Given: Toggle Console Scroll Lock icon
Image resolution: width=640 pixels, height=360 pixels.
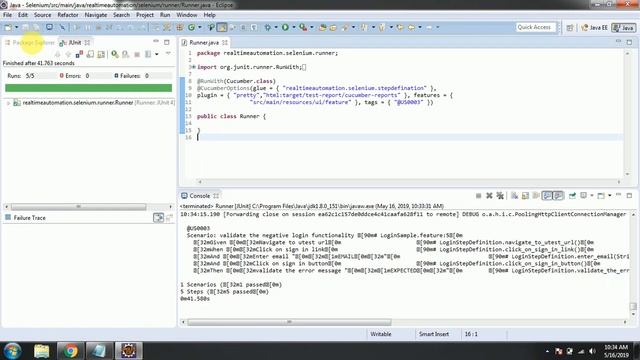Looking at the screenshot, I should (525, 196).
